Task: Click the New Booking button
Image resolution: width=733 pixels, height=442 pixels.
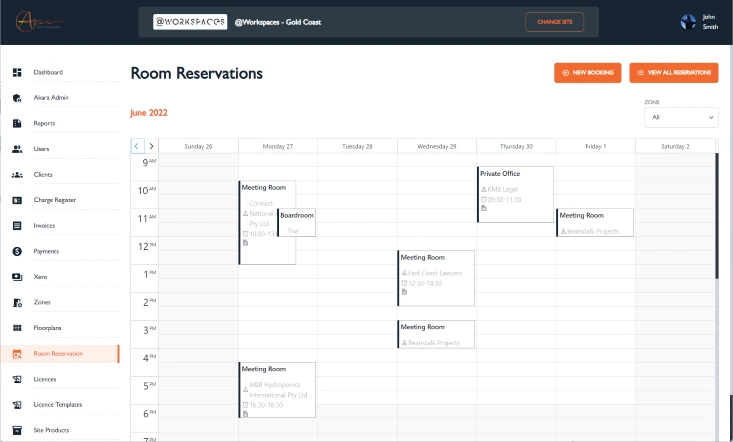Action: [x=588, y=73]
